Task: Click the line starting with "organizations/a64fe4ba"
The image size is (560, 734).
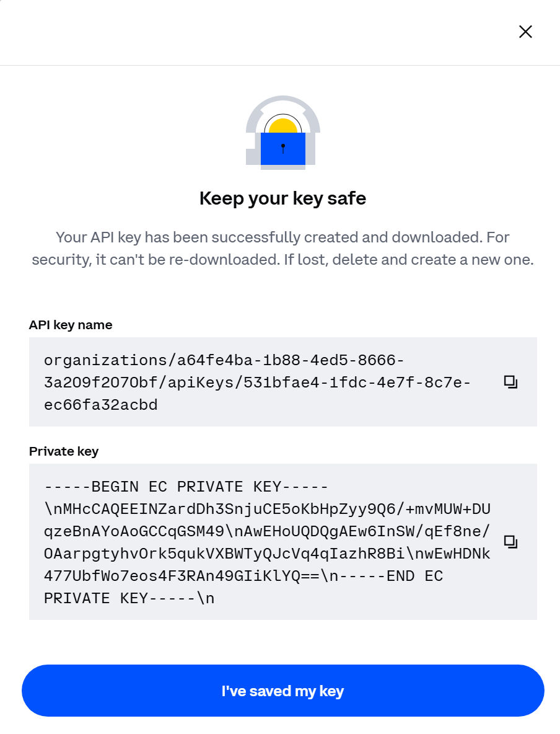Action: tap(224, 360)
